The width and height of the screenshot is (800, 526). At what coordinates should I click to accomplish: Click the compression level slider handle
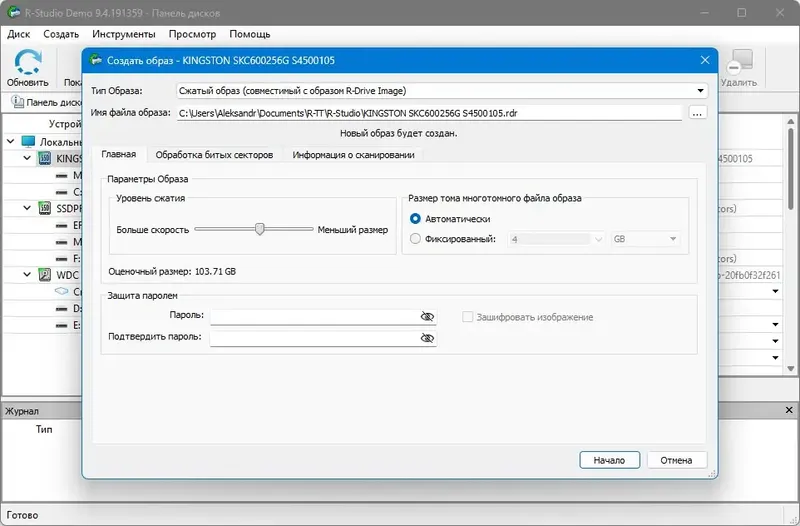coord(260,229)
